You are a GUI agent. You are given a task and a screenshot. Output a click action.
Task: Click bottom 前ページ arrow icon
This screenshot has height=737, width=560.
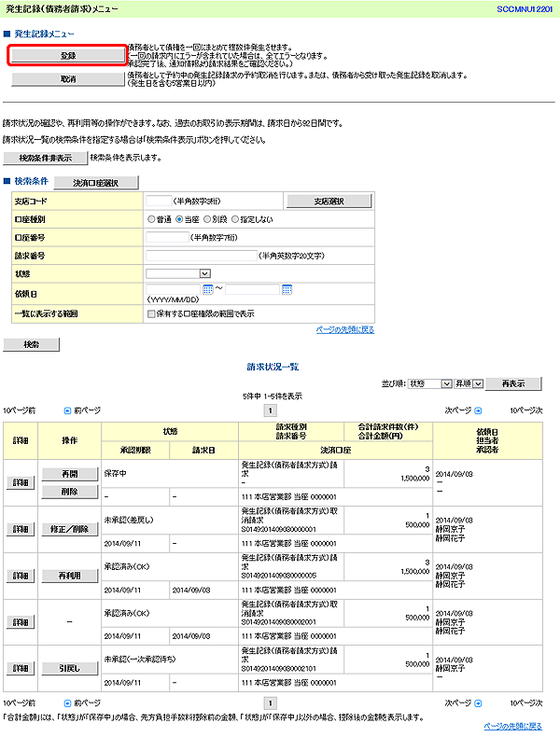67,703
